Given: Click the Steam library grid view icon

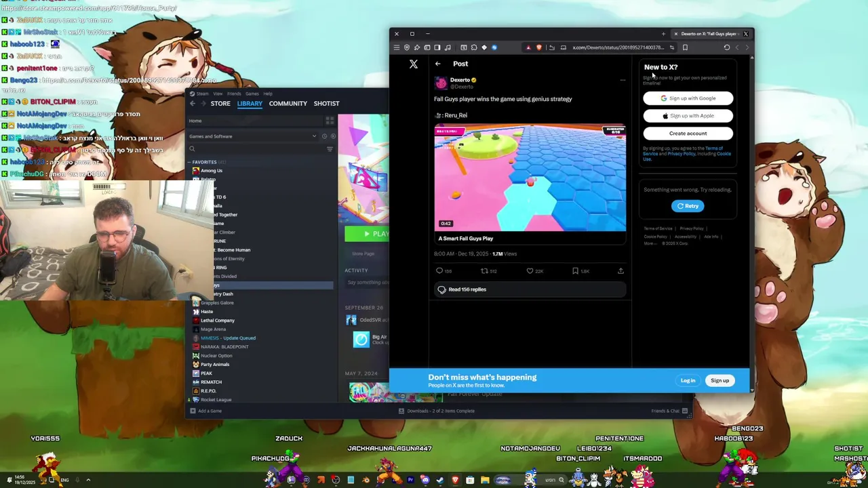Looking at the screenshot, I should pos(330,121).
